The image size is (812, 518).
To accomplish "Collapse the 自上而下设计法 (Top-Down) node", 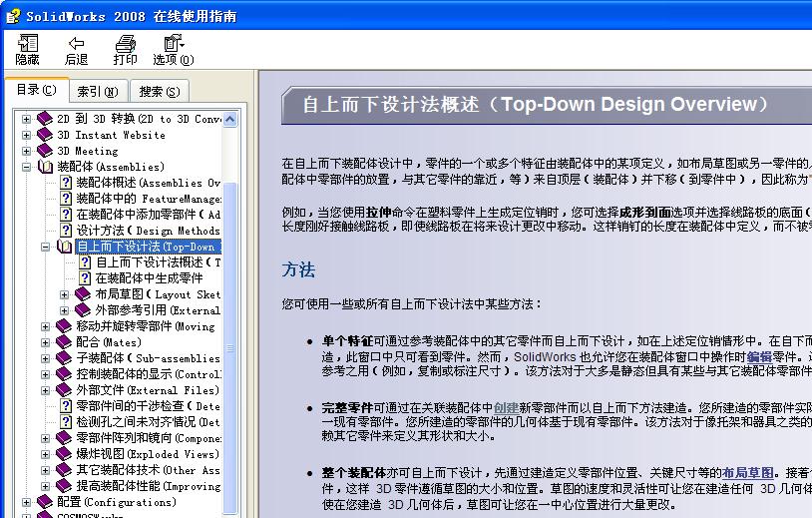I will click(x=45, y=248).
